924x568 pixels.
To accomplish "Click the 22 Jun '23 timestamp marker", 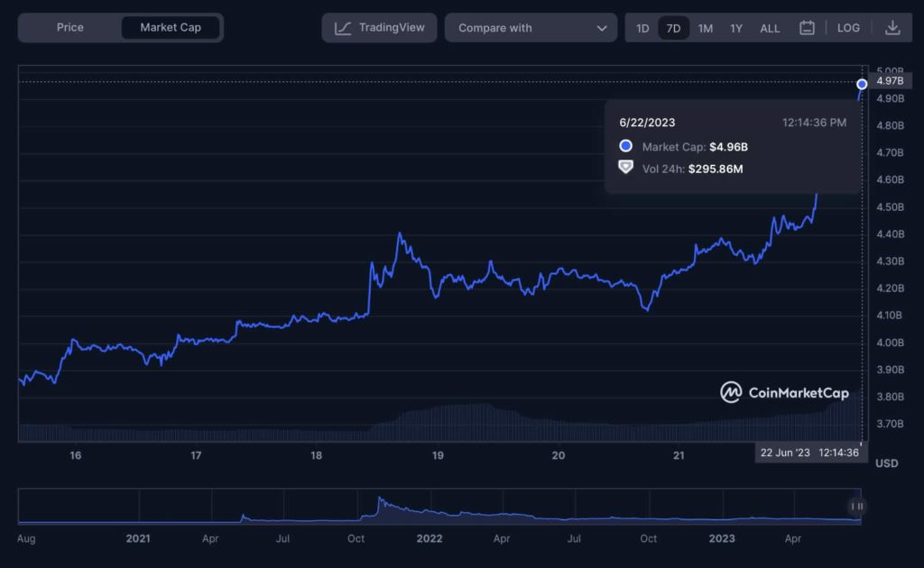I will pos(810,453).
